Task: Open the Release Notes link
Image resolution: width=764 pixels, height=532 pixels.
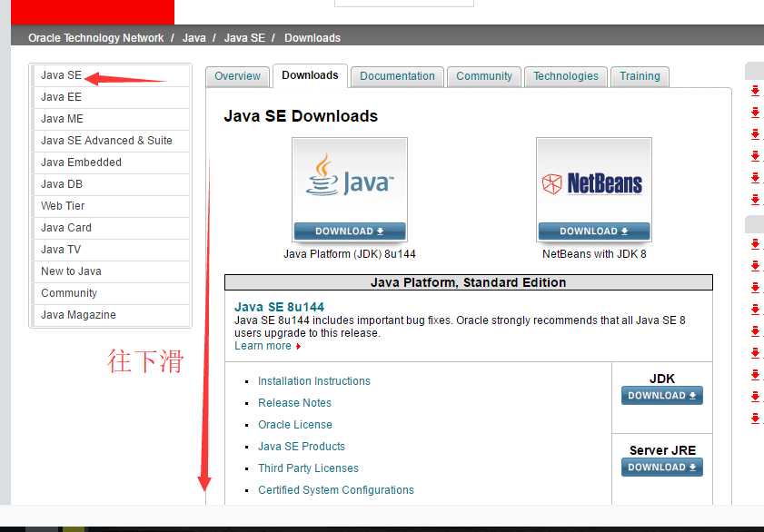Action: [294, 403]
